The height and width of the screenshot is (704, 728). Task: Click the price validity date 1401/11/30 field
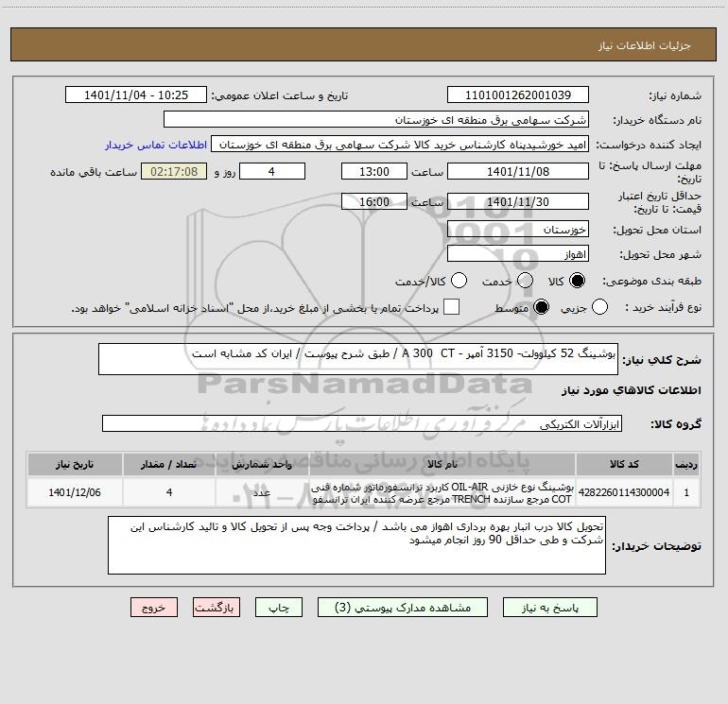[517, 201]
